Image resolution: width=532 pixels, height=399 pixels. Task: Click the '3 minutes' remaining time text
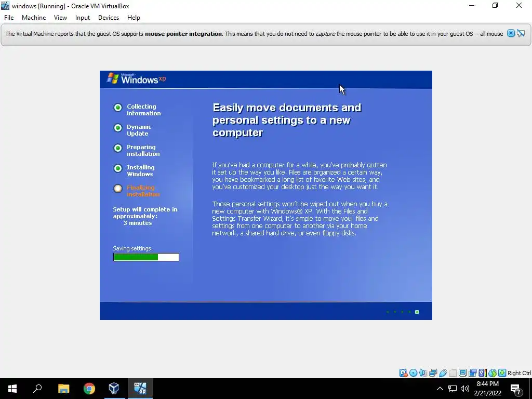(137, 223)
